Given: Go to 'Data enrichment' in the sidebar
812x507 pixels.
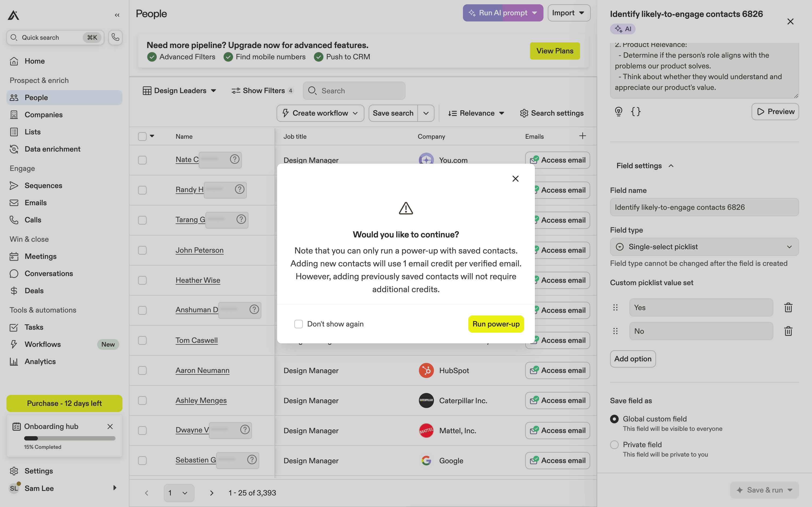Looking at the screenshot, I should 52,149.
